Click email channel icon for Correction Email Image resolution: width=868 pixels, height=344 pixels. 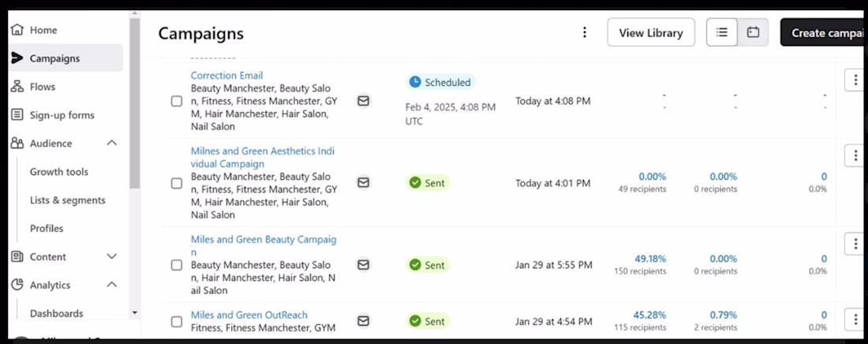pyautogui.click(x=363, y=101)
